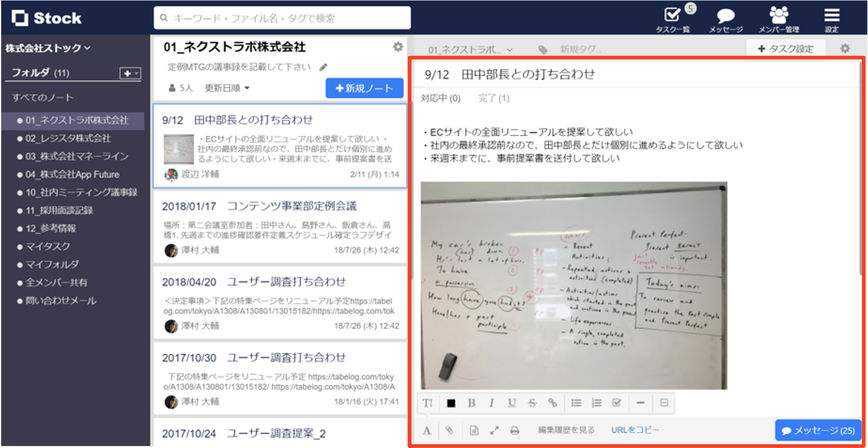Open the メッセージ (25) button
Image resolution: width=868 pixels, height=448 pixels.
point(818,431)
